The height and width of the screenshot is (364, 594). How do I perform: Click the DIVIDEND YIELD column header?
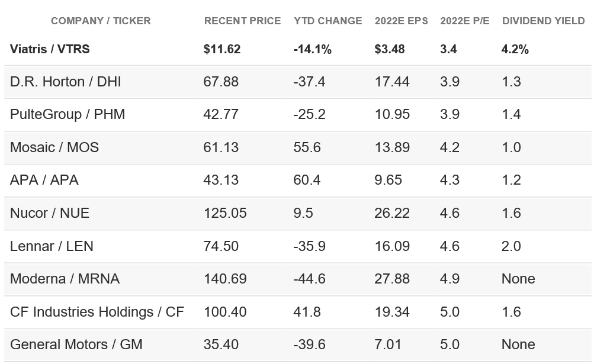click(x=543, y=21)
